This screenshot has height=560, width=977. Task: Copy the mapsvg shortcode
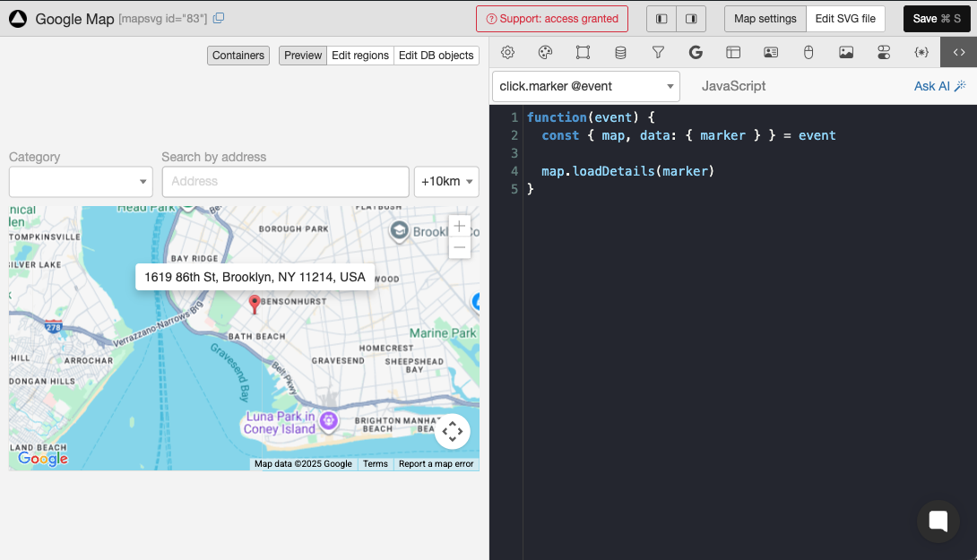coord(219,19)
